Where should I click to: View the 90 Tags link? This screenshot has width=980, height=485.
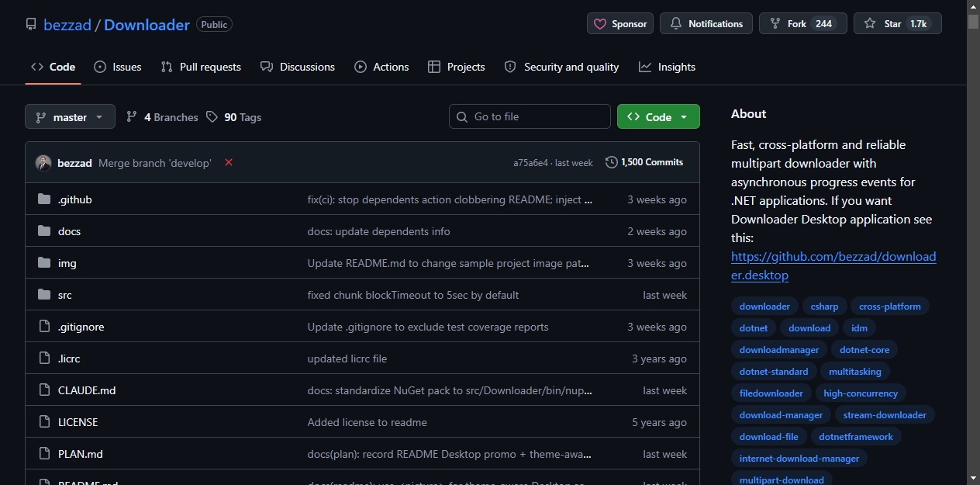click(233, 117)
